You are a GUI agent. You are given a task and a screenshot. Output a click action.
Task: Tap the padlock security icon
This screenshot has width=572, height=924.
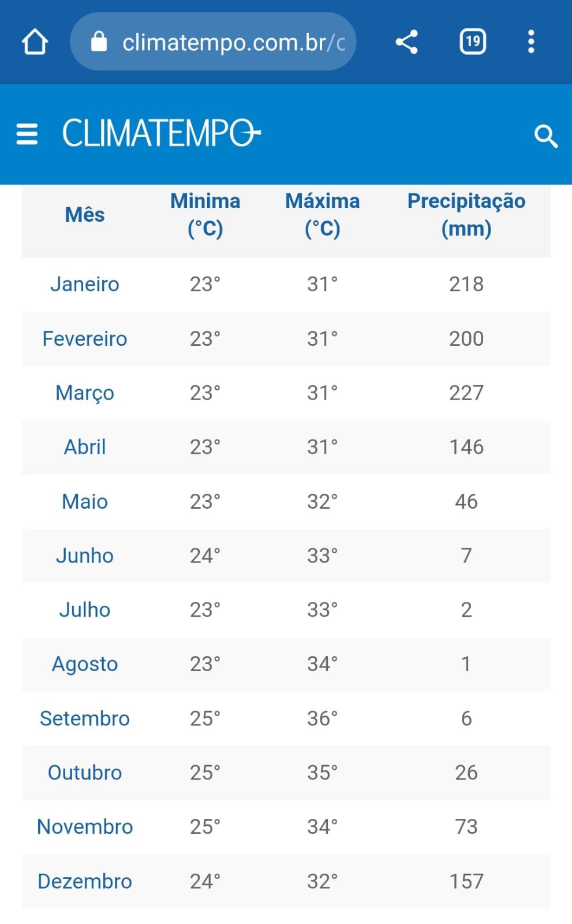point(99,42)
